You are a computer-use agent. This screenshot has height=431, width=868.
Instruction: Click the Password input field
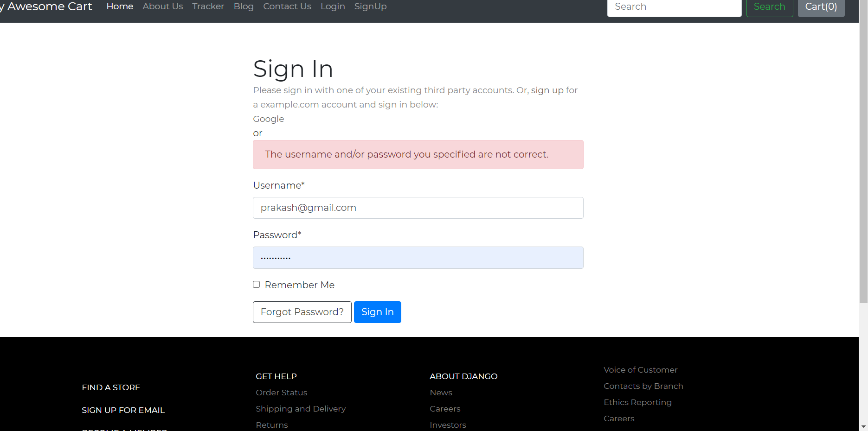(x=418, y=258)
